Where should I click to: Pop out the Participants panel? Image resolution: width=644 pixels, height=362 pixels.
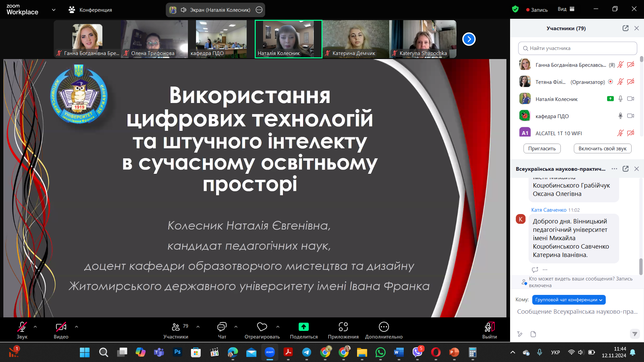tap(625, 28)
